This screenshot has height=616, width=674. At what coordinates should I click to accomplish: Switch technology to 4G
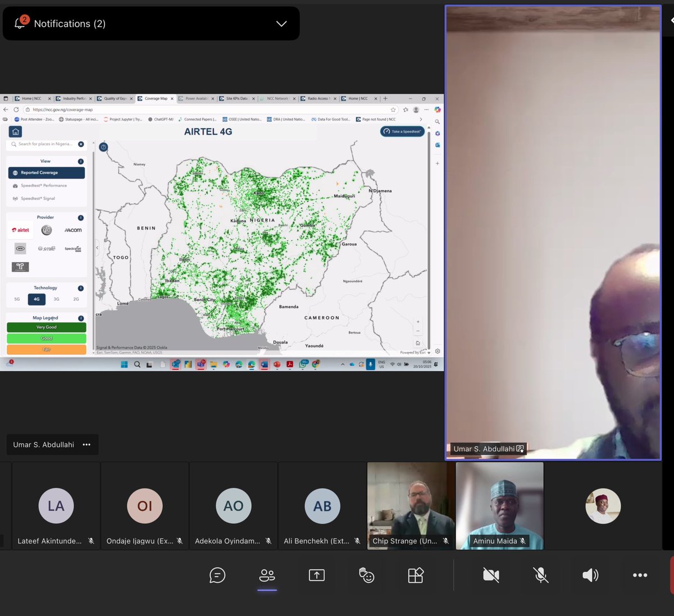pos(37,299)
